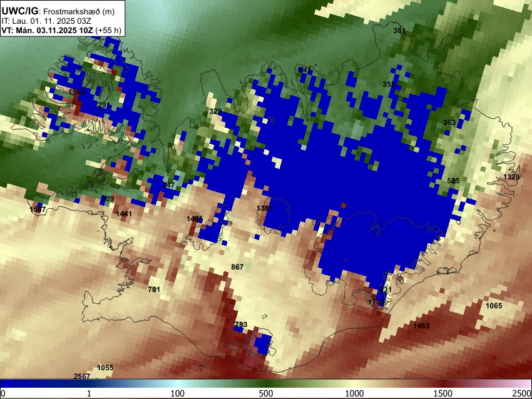The image size is (532, 399).
Task: Click the 'VT: Mán. 03.11.2025 10Z' line
Action: [47, 30]
